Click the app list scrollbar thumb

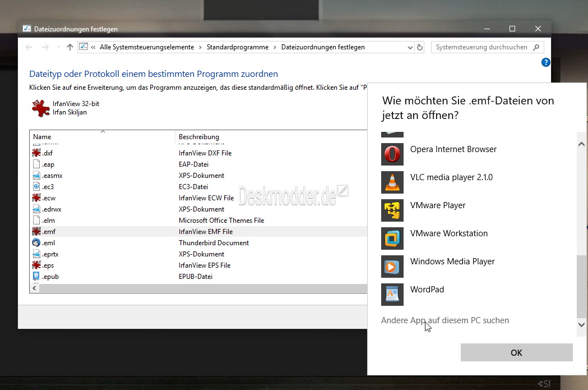581,286
